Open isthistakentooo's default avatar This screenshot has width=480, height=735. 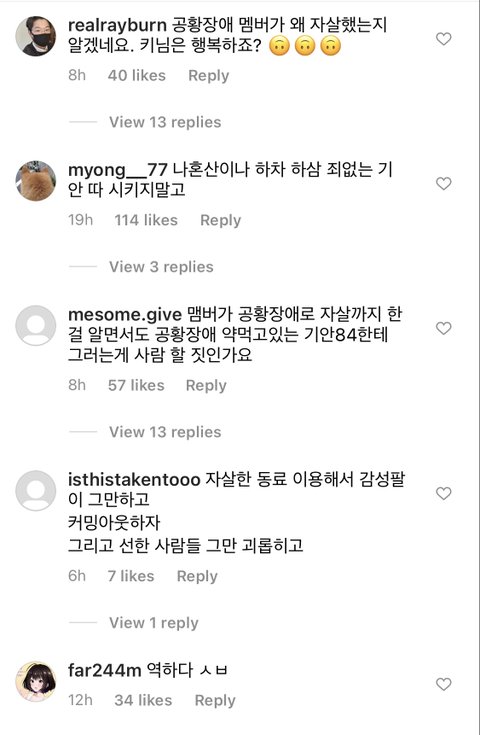[36, 490]
